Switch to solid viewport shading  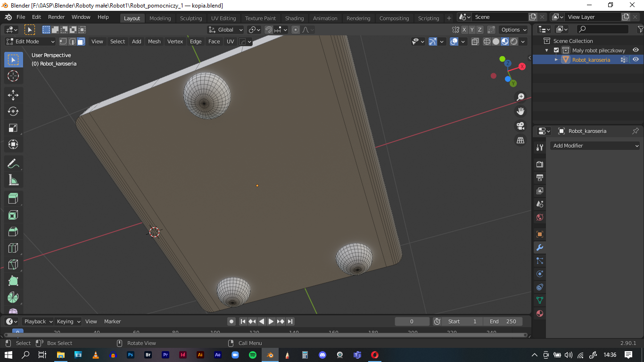point(496,41)
